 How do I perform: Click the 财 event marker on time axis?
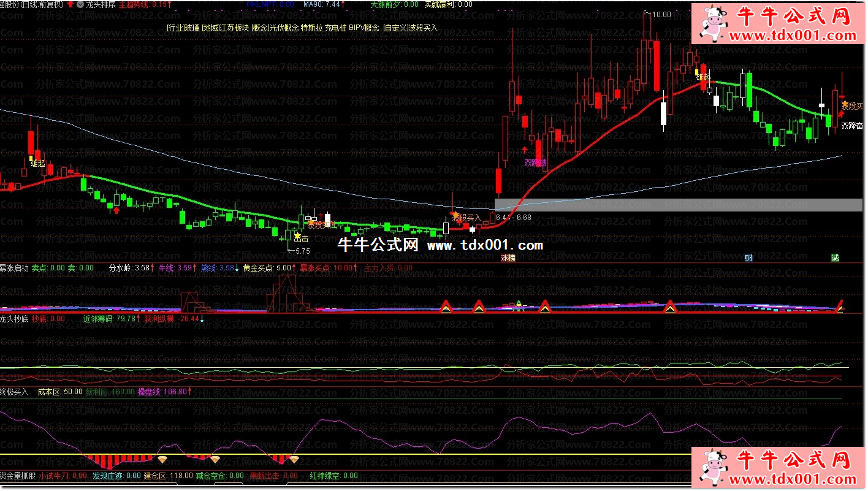[x=748, y=258]
